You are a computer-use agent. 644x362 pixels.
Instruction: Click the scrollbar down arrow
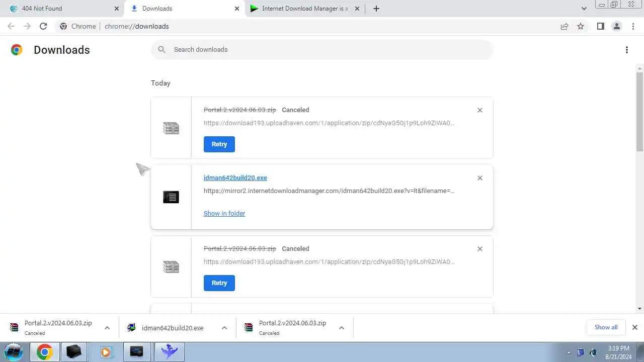pos(639,309)
